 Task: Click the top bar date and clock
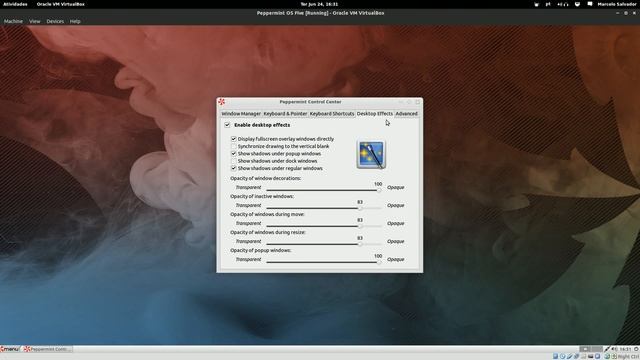click(x=319, y=4)
